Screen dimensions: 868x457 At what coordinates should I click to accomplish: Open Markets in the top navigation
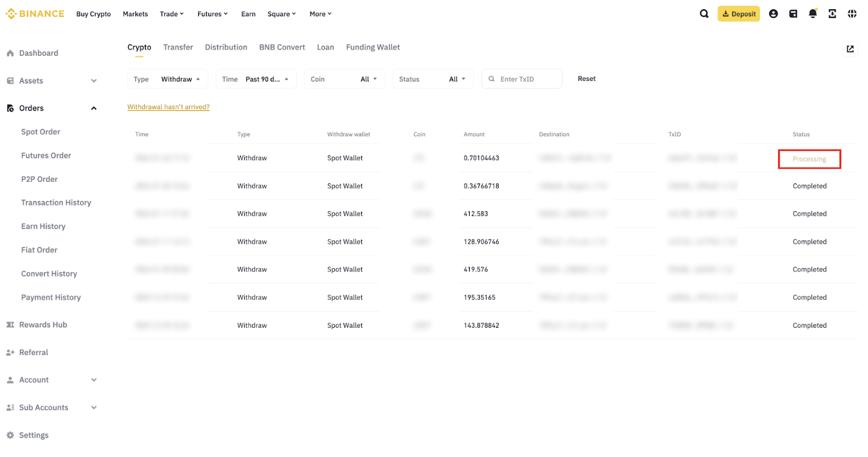point(135,14)
